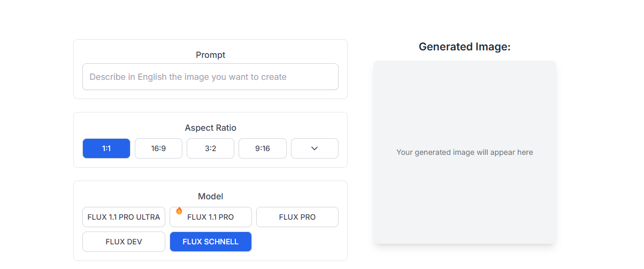Screen dimensions: 644x269
Task: Click the fire icon on FLUX 1.1 PRO
Action: click(179, 211)
